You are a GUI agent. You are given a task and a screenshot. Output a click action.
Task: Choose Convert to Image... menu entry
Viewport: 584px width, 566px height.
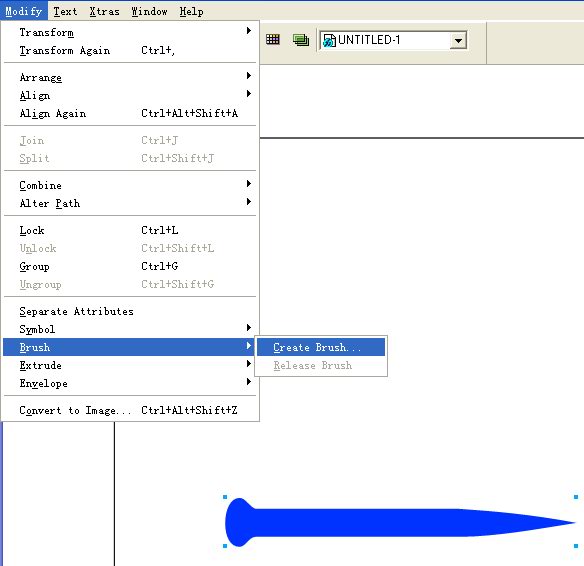click(130, 410)
